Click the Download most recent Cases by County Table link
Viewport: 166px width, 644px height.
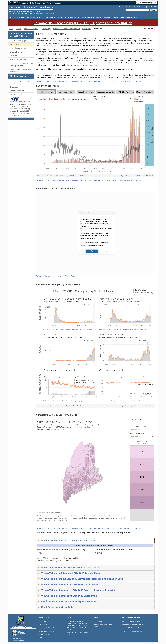[x=56, y=276]
